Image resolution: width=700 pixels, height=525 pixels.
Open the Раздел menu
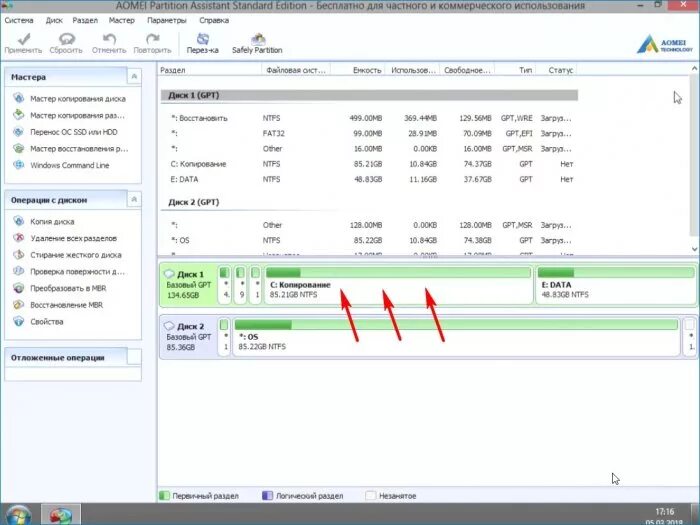coord(85,21)
